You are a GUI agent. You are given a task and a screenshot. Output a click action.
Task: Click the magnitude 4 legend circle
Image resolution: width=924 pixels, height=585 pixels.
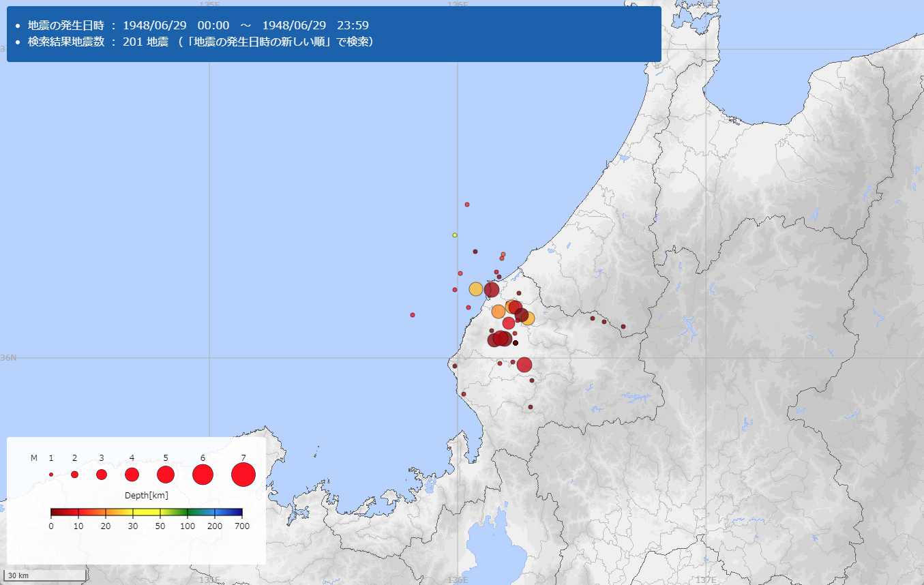coord(132,475)
